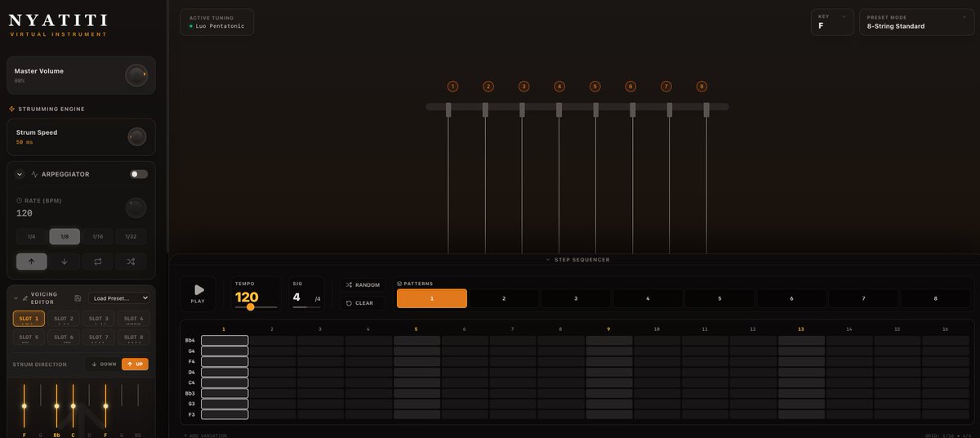Switch to pattern 4
Screen dimensions: 980x438
(x=648, y=298)
